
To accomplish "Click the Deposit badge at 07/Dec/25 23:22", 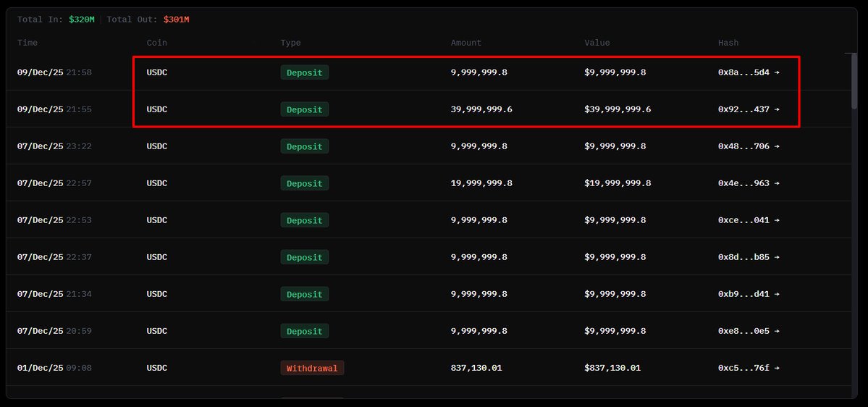I will 305,146.
